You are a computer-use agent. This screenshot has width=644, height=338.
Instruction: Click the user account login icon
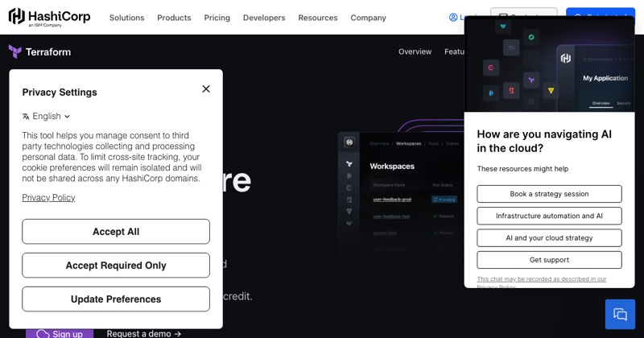pos(453,17)
